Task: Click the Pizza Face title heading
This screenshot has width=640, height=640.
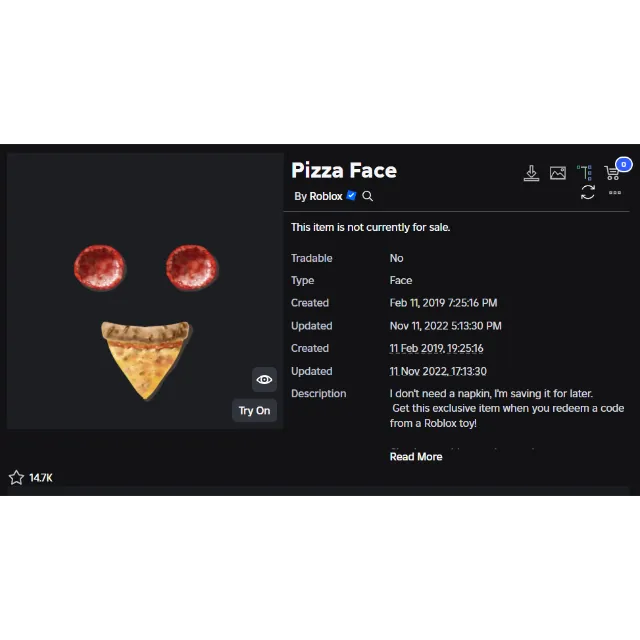Action: point(344,170)
